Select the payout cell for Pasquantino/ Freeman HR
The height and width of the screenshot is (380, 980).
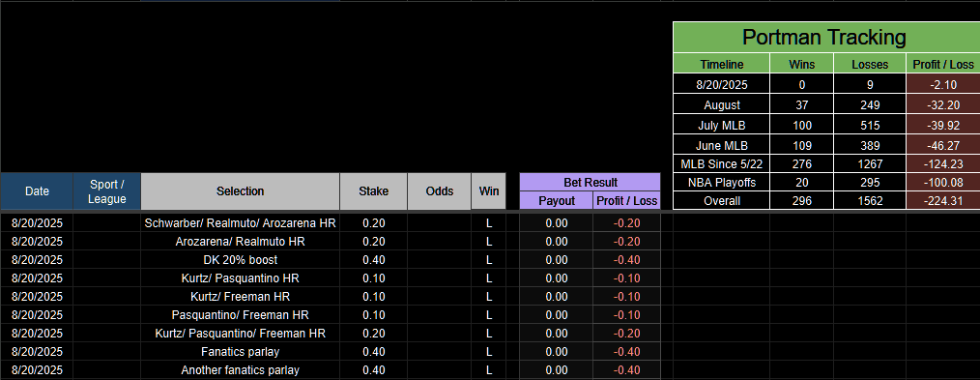pyautogui.click(x=557, y=315)
